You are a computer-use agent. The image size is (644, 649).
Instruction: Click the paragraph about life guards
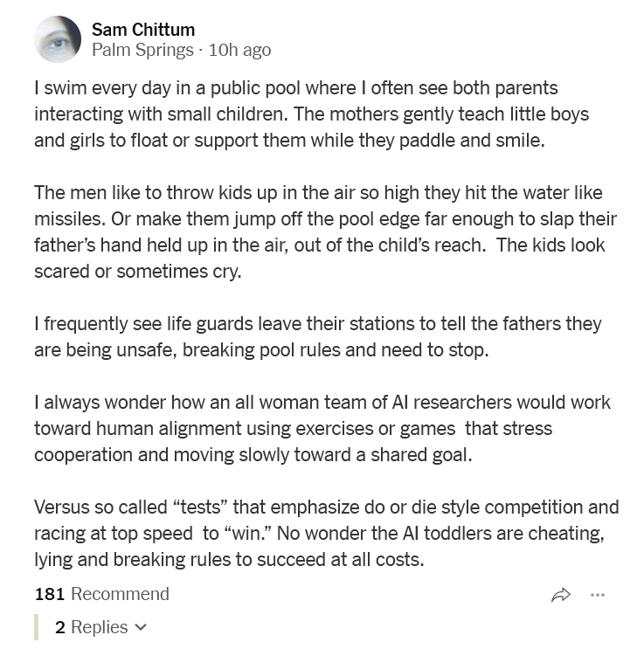[x=318, y=336]
